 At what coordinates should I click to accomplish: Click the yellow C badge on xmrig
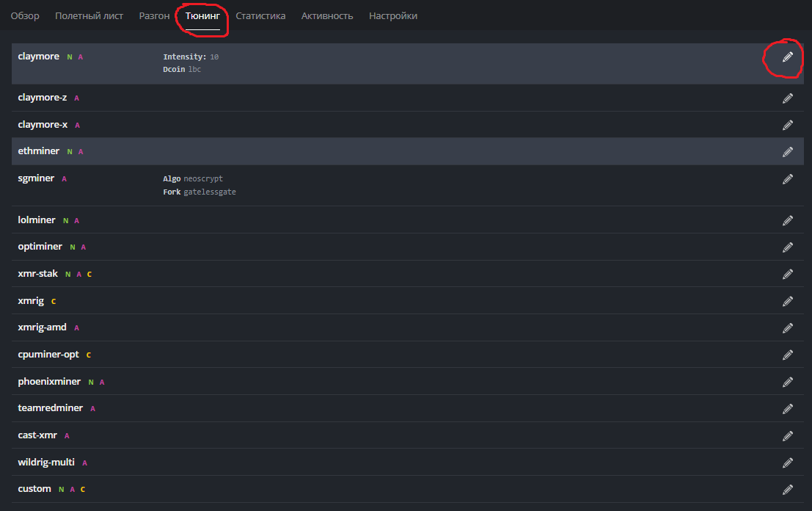click(x=54, y=302)
